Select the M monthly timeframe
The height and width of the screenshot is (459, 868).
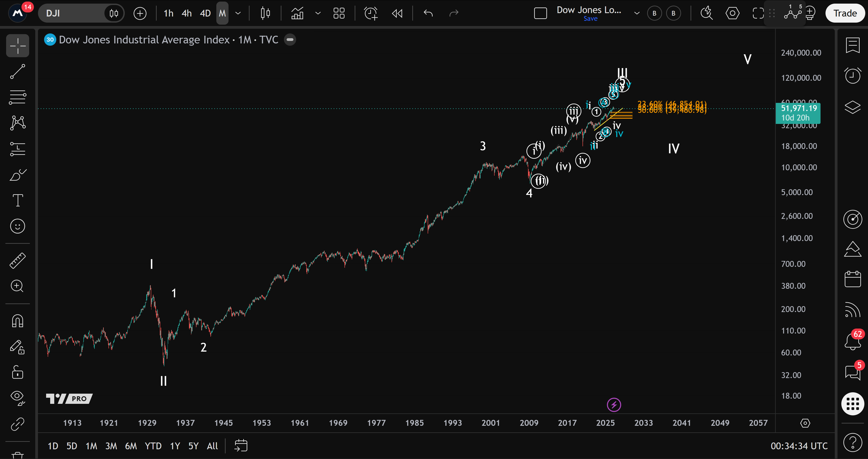[x=222, y=14]
